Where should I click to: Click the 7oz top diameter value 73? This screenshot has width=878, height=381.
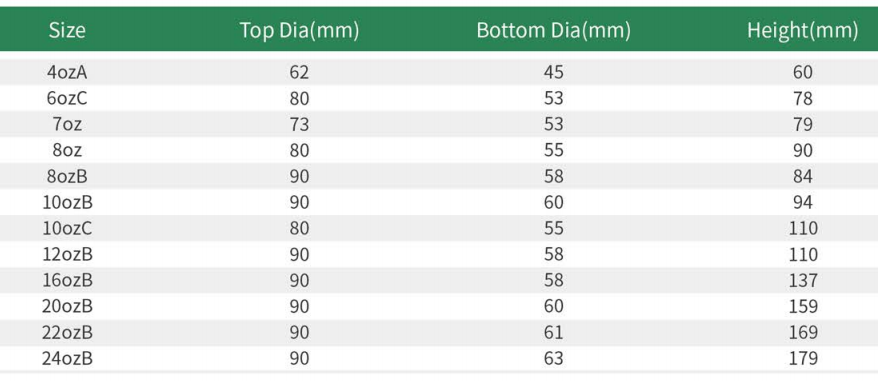point(300,124)
